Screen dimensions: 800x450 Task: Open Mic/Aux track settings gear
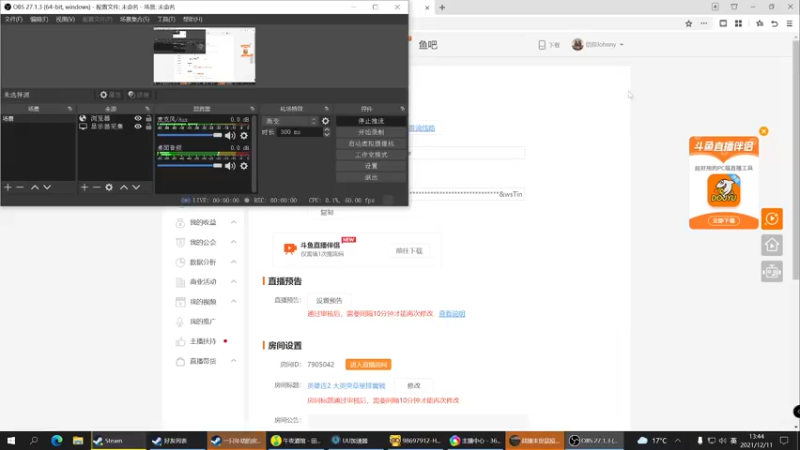(x=244, y=136)
